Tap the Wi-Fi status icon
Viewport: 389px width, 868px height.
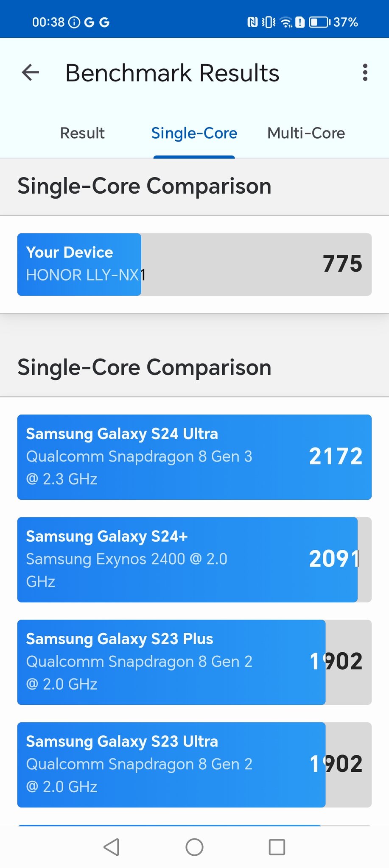(287, 22)
